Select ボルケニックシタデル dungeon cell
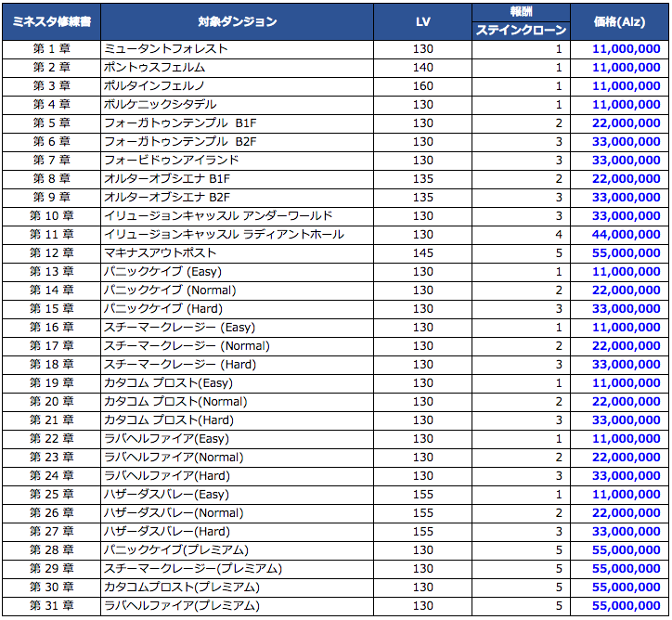Image resolution: width=672 pixels, height=620 pixels. point(237,105)
